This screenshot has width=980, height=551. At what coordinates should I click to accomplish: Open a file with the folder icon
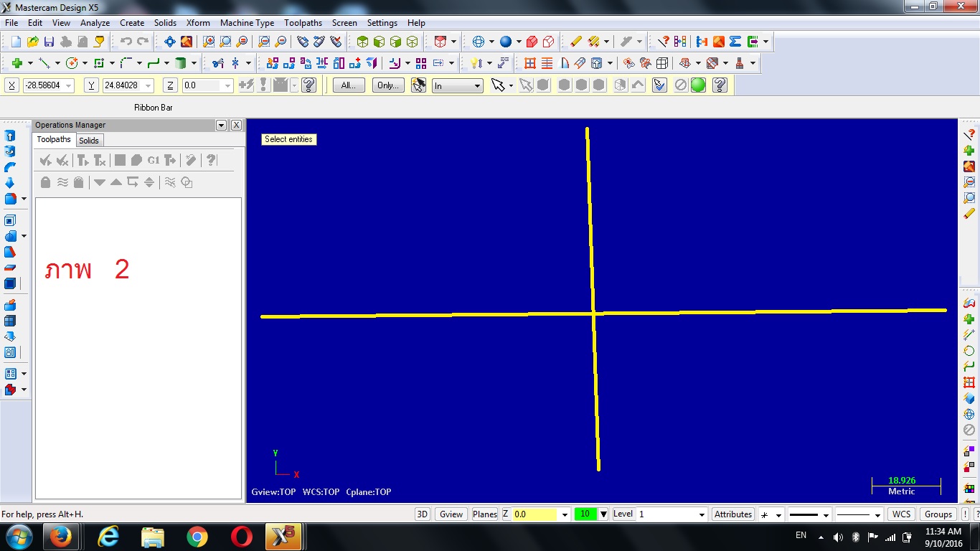coord(33,42)
